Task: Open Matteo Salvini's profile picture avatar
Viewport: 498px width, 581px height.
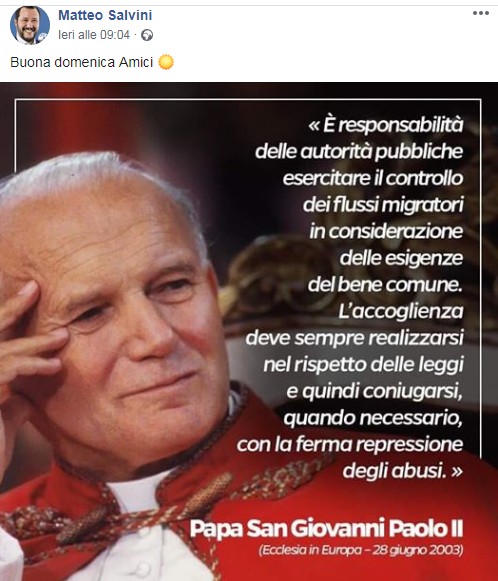Action: click(x=30, y=25)
